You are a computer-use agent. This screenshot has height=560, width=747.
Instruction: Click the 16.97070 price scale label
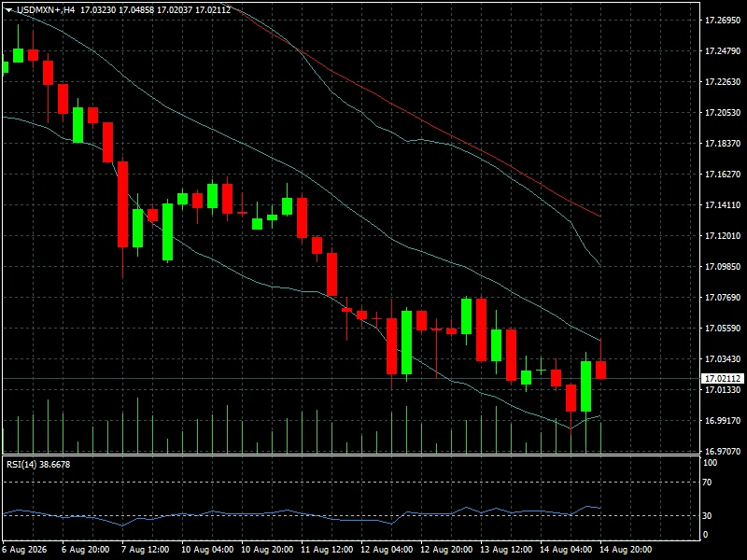(723, 451)
